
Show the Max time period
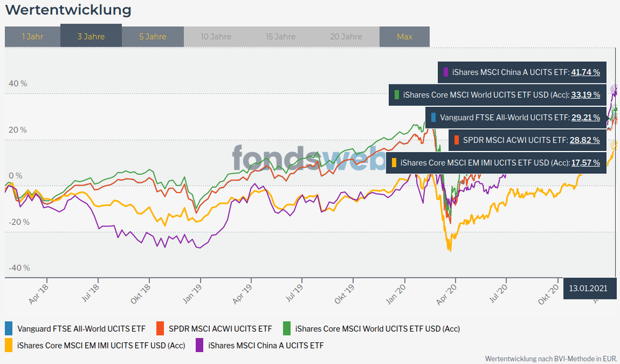click(x=404, y=37)
